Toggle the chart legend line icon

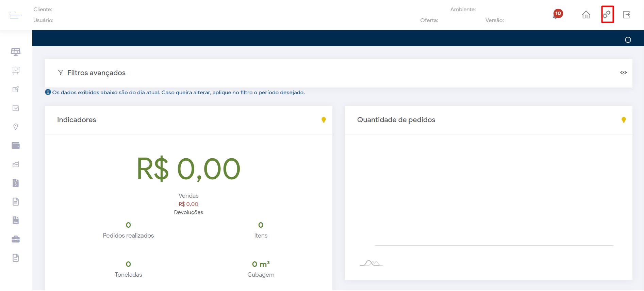[x=371, y=263]
